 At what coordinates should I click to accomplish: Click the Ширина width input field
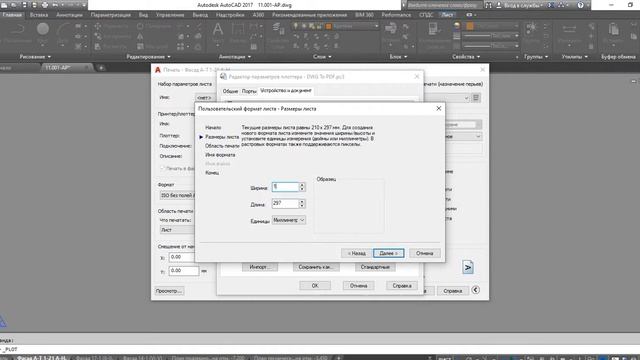[285, 187]
